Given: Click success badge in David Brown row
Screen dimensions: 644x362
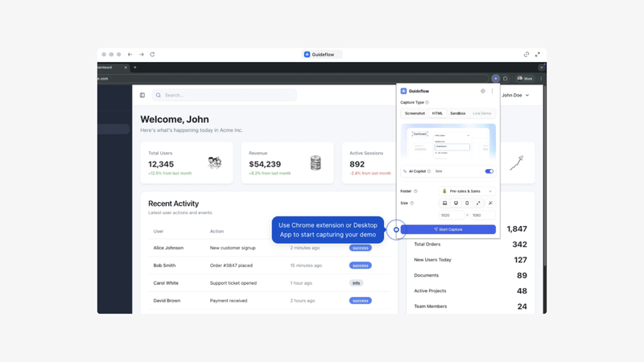Looking at the screenshot, I should pyautogui.click(x=360, y=301).
